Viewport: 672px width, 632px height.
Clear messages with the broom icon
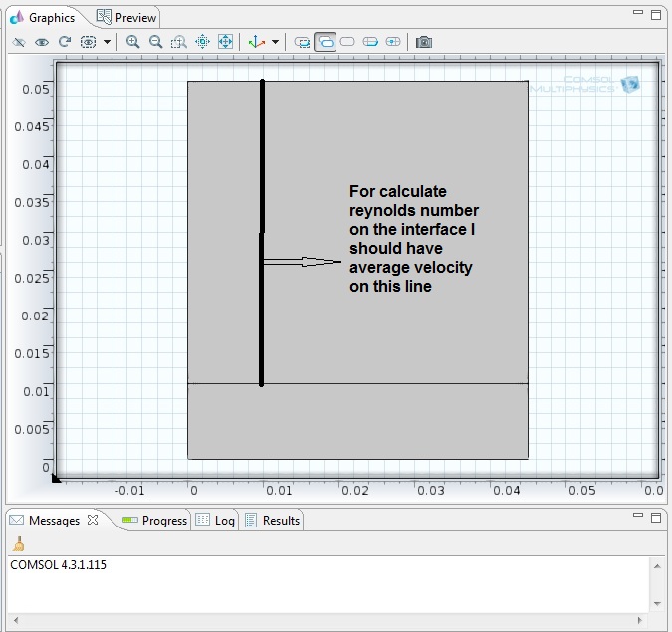point(18,544)
